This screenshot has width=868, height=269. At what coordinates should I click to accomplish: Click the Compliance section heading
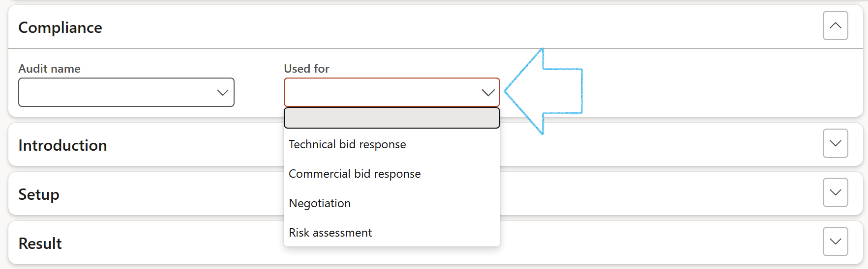[x=60, y=27]
